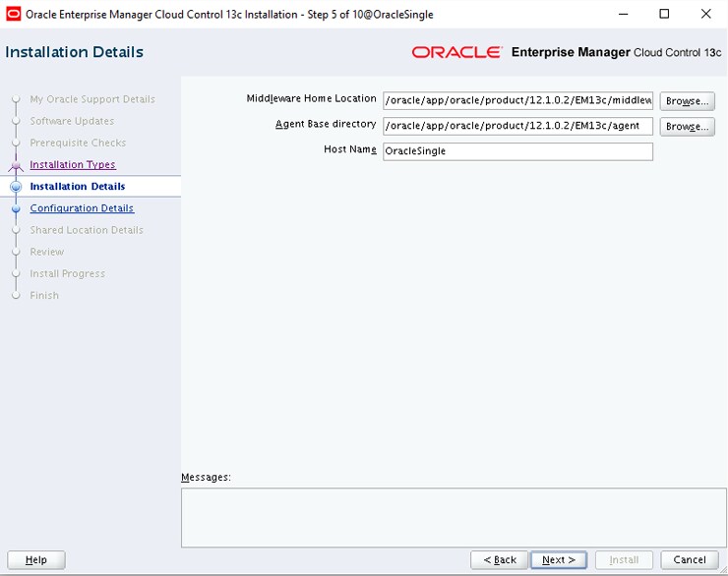Click the ORACLE logo in header
The image size is (728, 576).
[x=456, y=52]
